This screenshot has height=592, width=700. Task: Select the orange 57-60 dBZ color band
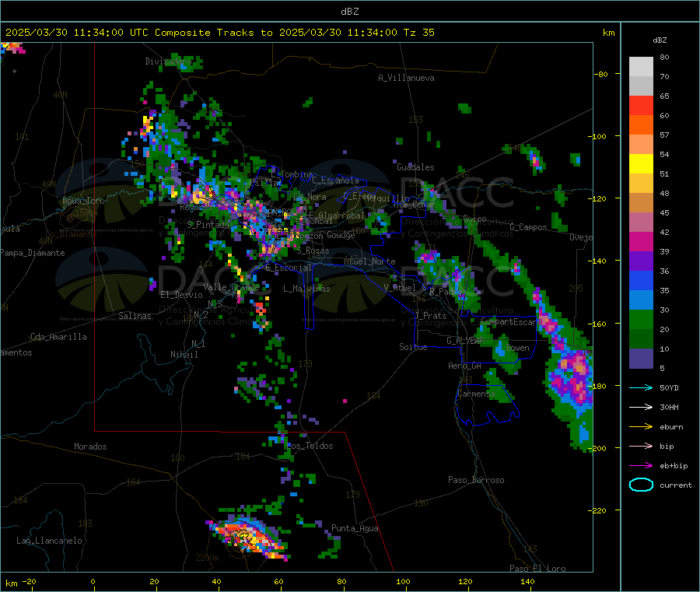641,125
